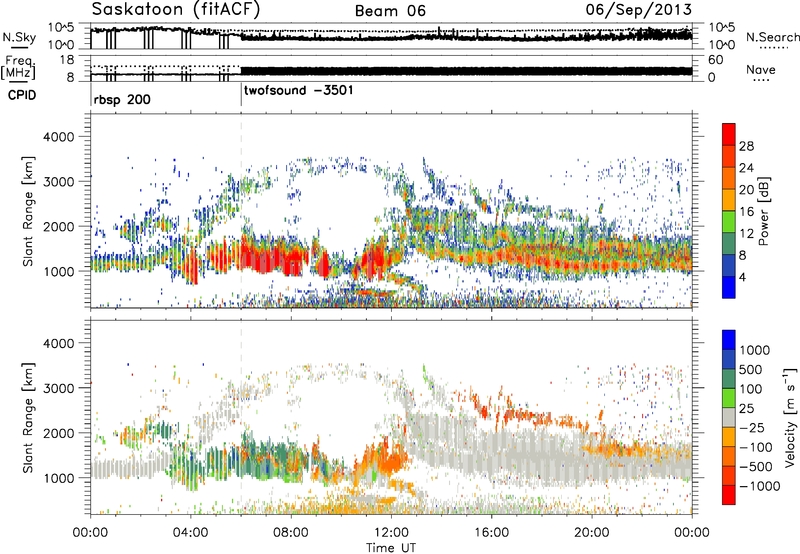
Task: Select the 'Beam 06' header label
Action: pyautogui.click(x=390, y=11)
